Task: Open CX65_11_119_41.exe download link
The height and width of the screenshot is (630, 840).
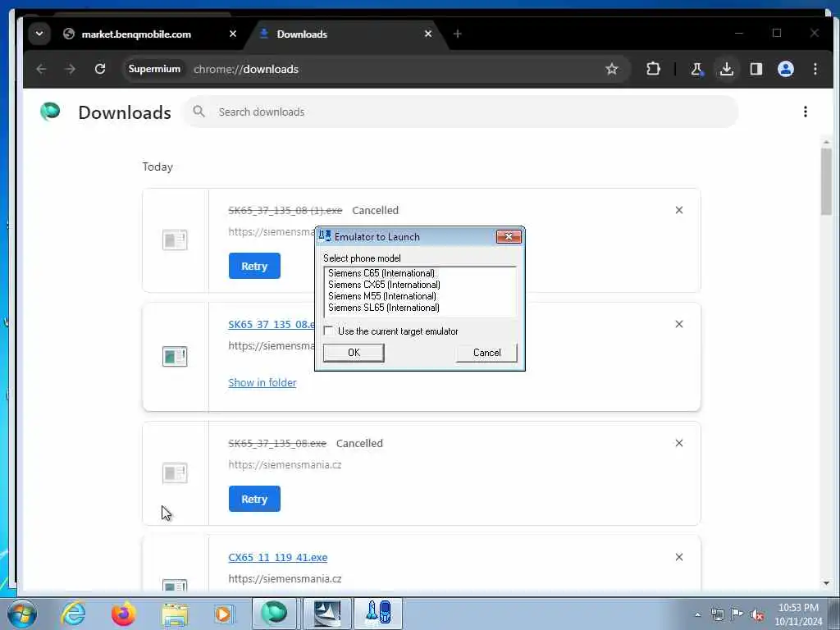Action: click(x=277, y=557)
